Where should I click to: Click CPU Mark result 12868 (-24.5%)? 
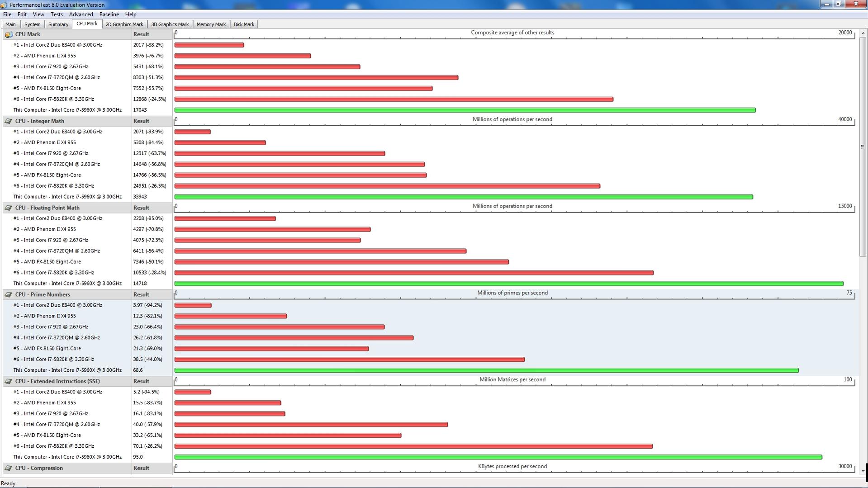150,99
